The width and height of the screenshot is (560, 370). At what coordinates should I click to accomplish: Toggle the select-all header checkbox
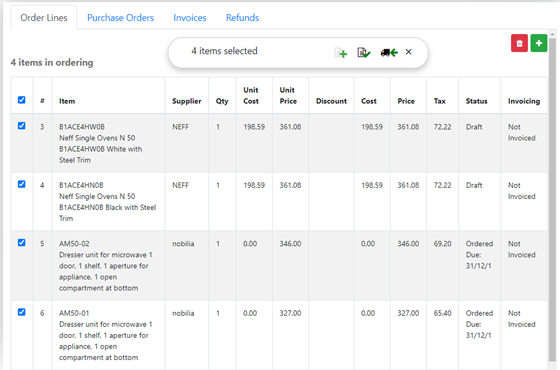(x=21, y=100)
